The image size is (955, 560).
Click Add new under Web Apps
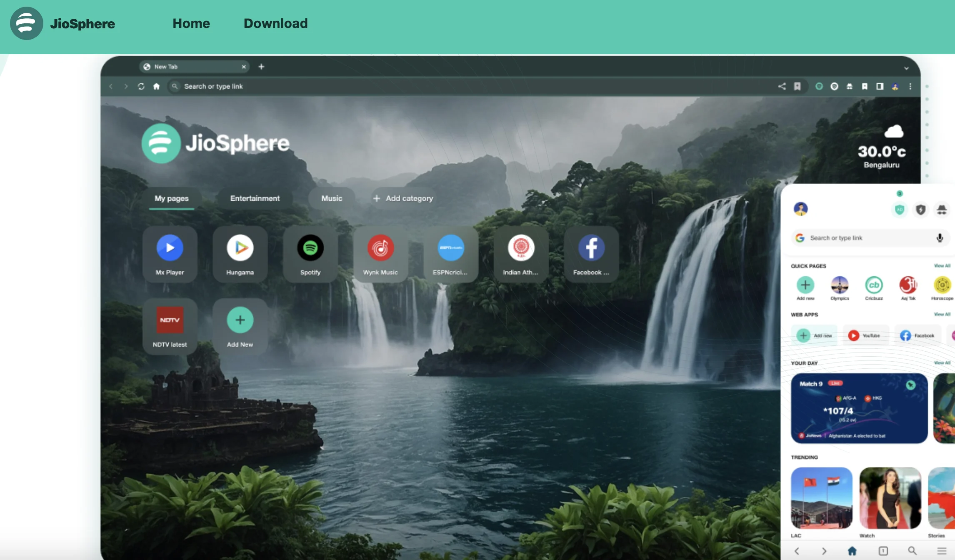tap(814, 335)
